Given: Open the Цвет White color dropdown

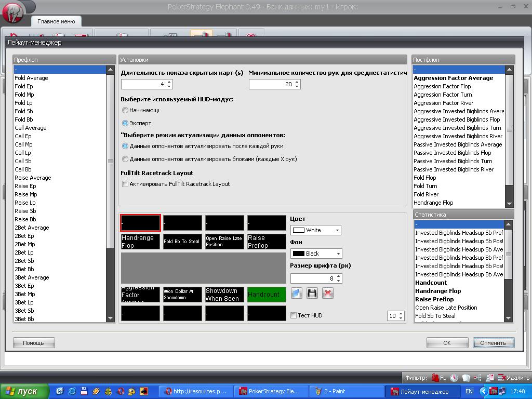Looking at the screenshot, I should [x=315, y=230].
